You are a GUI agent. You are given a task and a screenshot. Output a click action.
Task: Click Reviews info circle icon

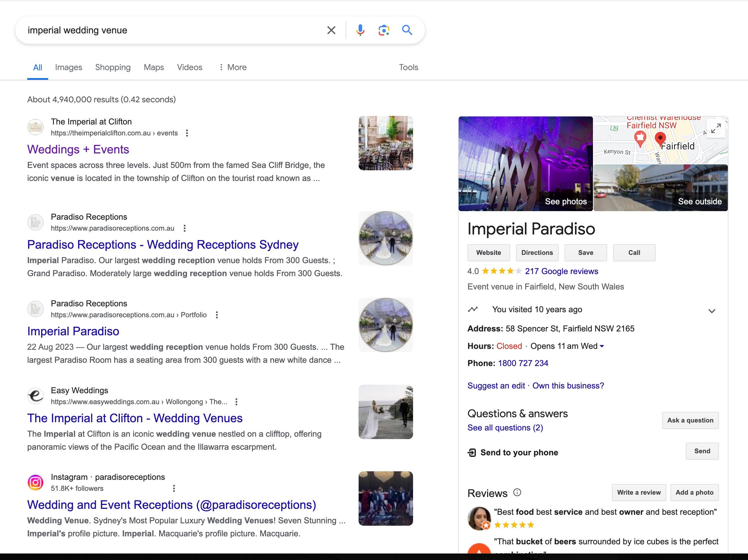tap(517, 492)
